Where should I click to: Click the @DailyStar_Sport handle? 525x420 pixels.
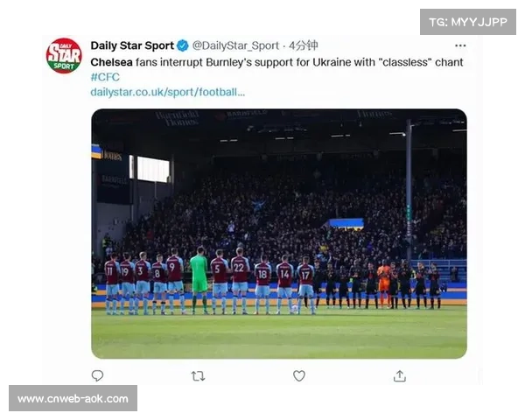coord(235,45)
